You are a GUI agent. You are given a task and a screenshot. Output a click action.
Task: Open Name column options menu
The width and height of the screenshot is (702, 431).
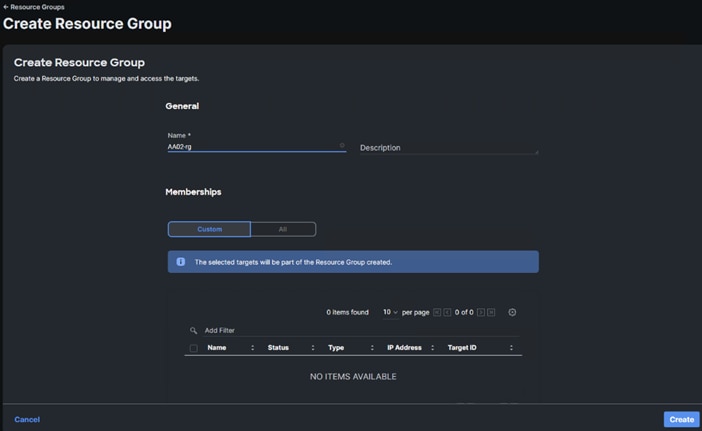[x=253, y=348]
